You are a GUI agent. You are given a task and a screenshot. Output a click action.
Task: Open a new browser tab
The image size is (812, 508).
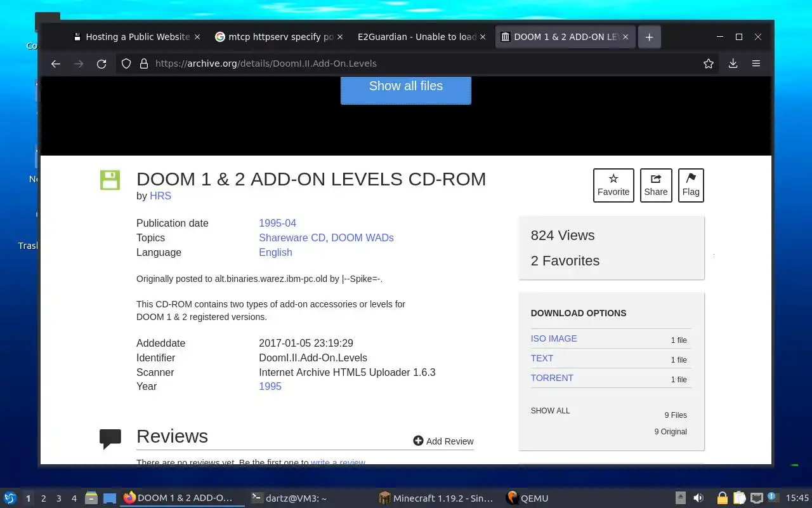(x=649, y=37)
